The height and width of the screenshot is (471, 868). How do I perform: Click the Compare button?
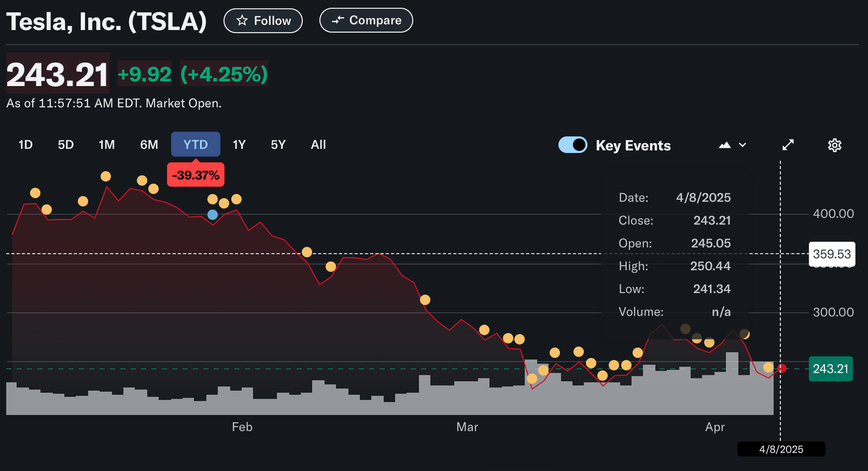pyautogui.click(x=366, y=20)
